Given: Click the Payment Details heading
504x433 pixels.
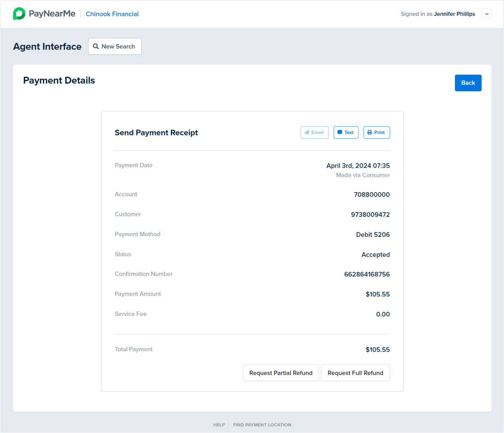Looking at the screenshot, I should coord(59,80).
